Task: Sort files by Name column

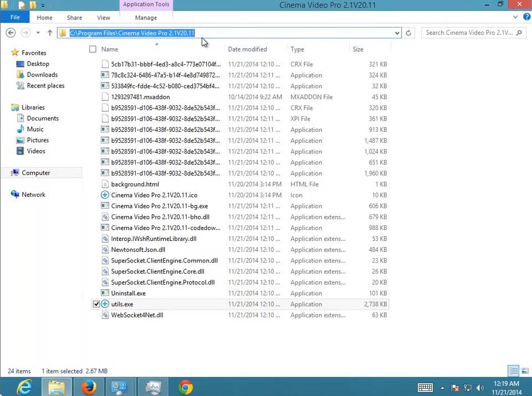Action: (110, 49)
